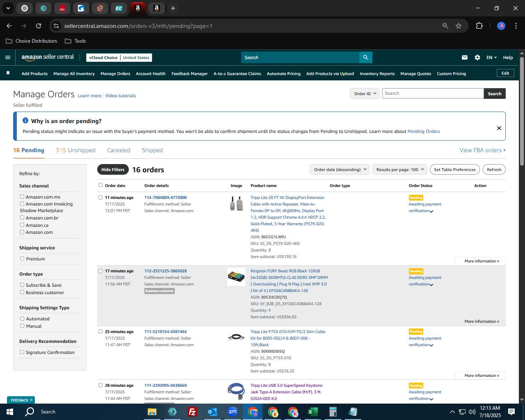The image size is (525, 420).
Task: Open the messages envelope icon
Action: (465, 57)
